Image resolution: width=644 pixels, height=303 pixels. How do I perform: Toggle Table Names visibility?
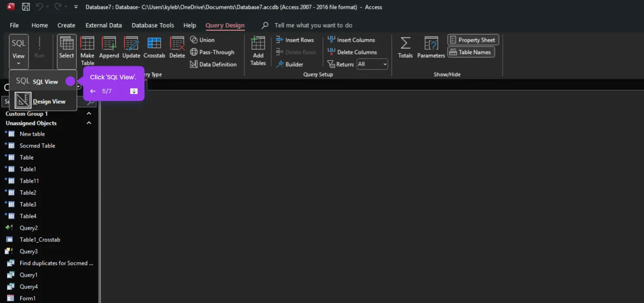[x=471, y=52]
